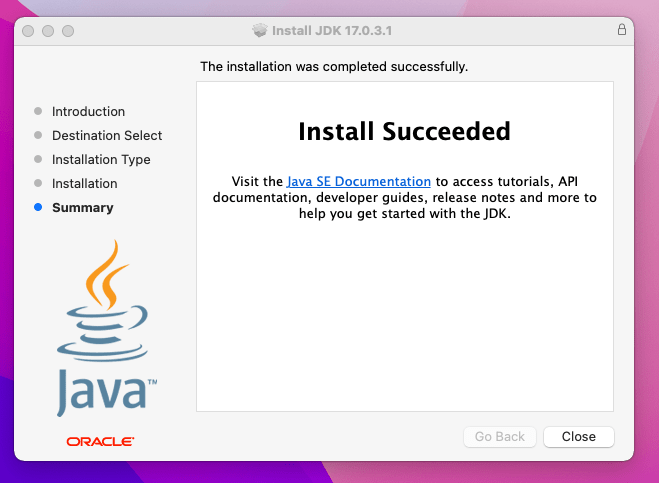The width and height of the screenshot is (659, 483).
Task: Select the Installation Type step
Action: 101,160
